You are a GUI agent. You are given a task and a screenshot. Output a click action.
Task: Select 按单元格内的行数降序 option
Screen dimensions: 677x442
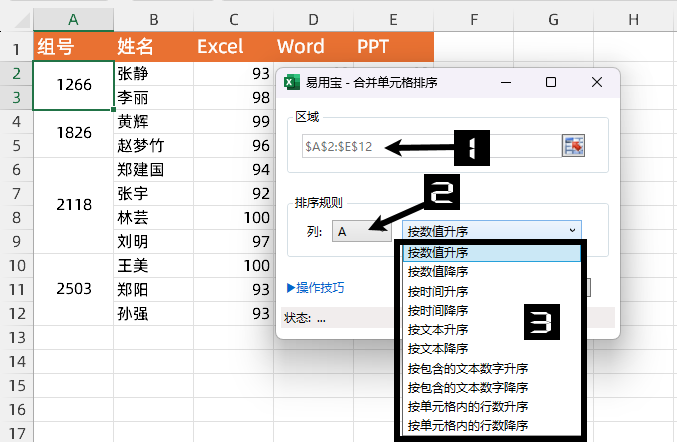pos(492,425)
